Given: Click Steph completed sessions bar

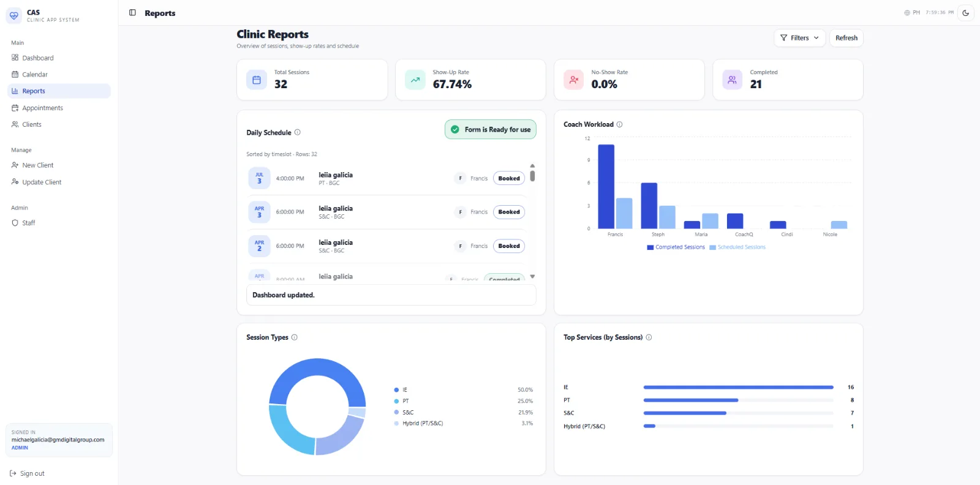Looking at the screenshot, I should (649, 206).
